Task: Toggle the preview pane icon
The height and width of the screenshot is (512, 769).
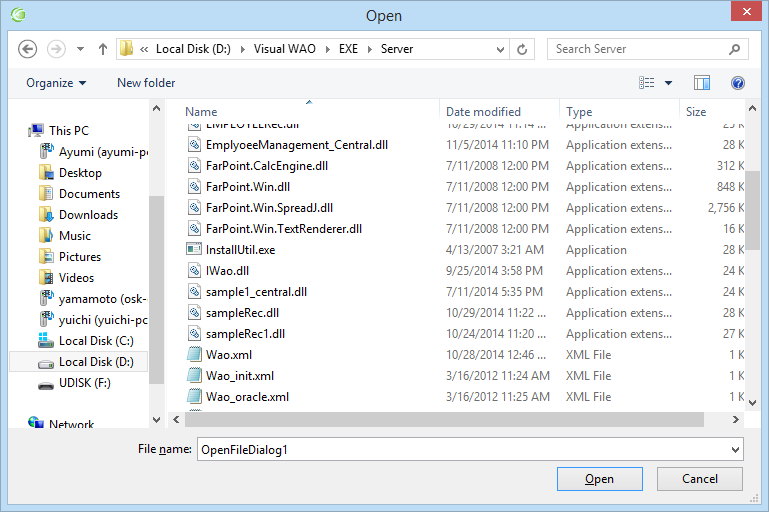Action: pyautogui.click(x=702, y=83)
